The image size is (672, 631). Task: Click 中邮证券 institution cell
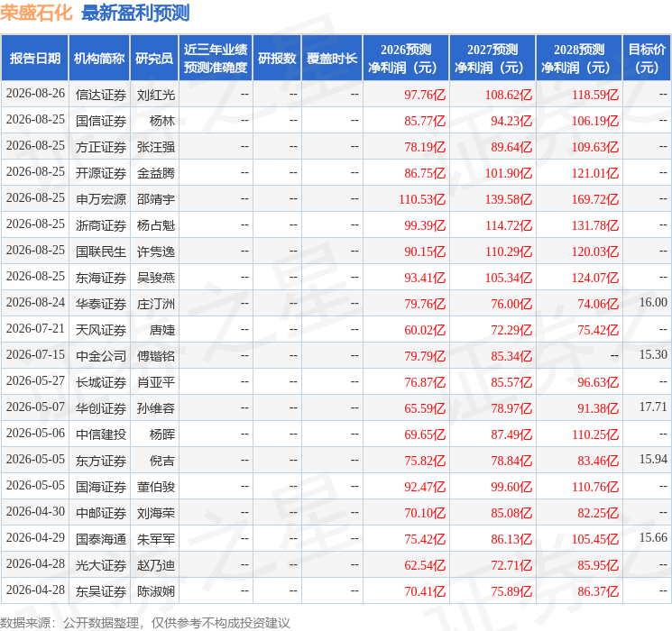coord(101,513)
